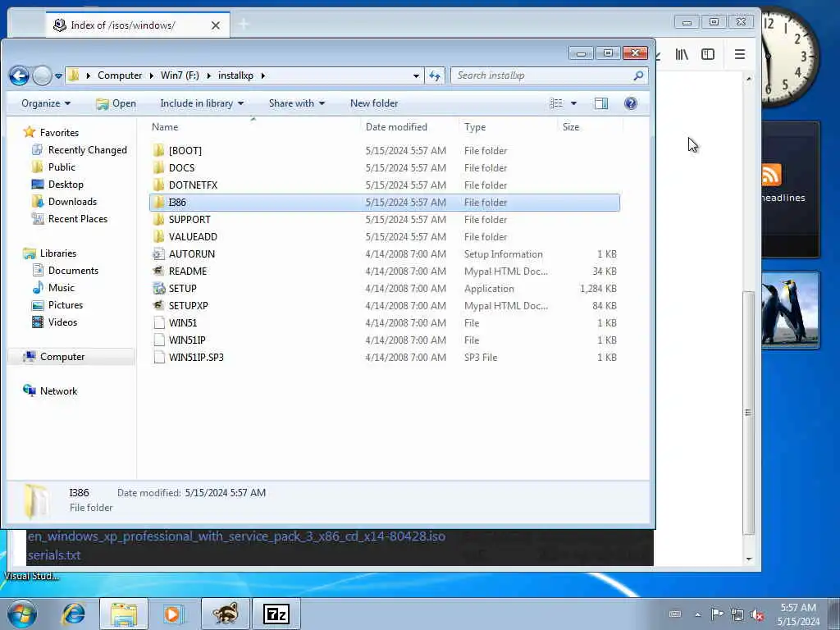Open the browser hamburger menu
This screenshot has height=630, width=840.
tap(740, 54)
